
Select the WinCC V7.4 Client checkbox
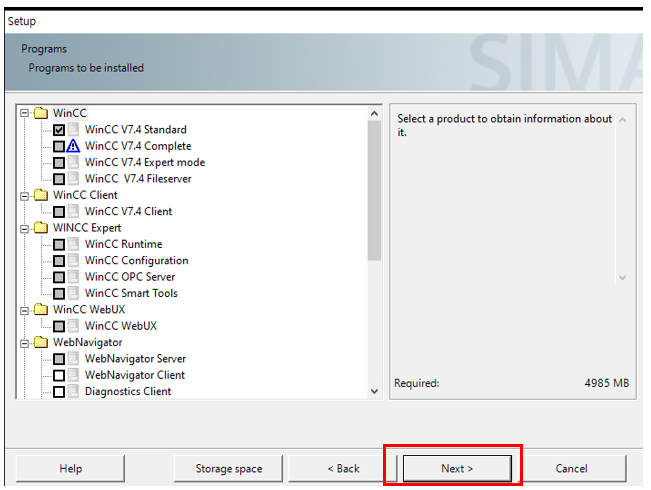[x=59, y=212]
